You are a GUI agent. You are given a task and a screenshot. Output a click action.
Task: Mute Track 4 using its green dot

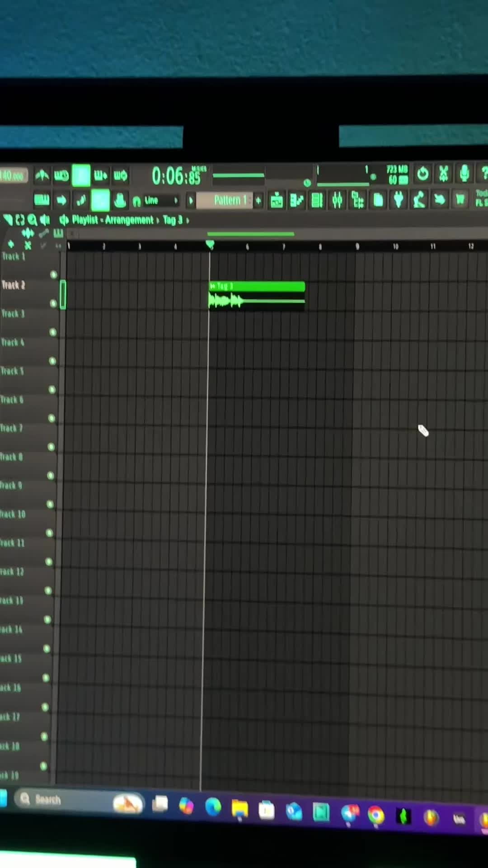click(x=52, y=361)
